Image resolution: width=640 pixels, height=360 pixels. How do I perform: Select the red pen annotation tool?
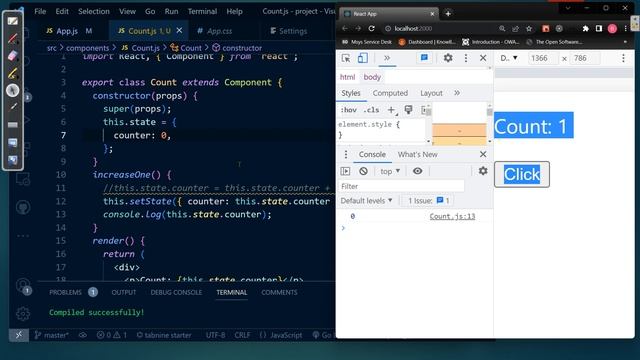point(13,39)
